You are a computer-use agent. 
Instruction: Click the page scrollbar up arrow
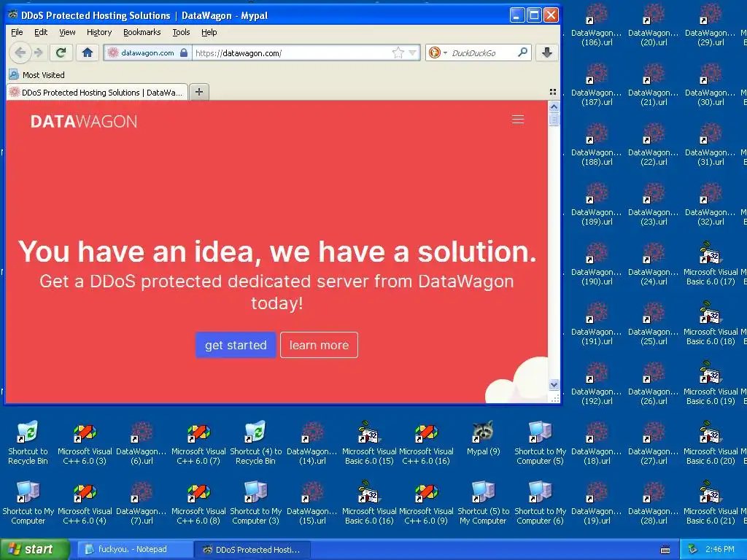tap(554, 106)
